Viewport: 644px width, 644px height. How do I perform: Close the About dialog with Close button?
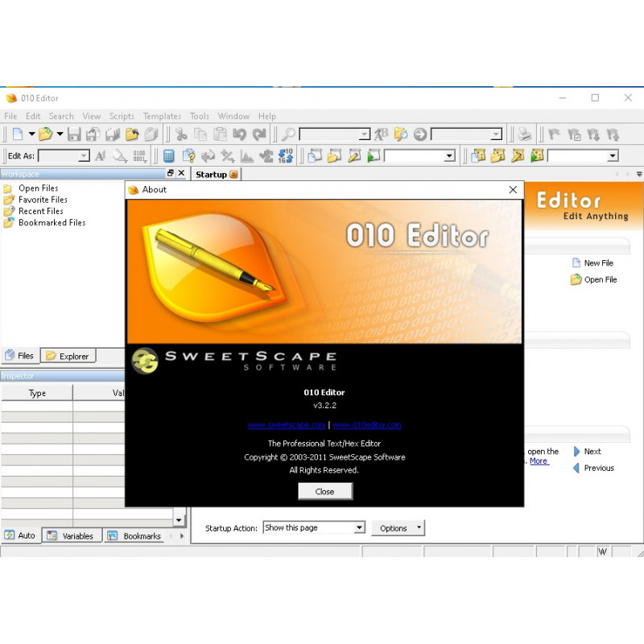click(325, 491)
